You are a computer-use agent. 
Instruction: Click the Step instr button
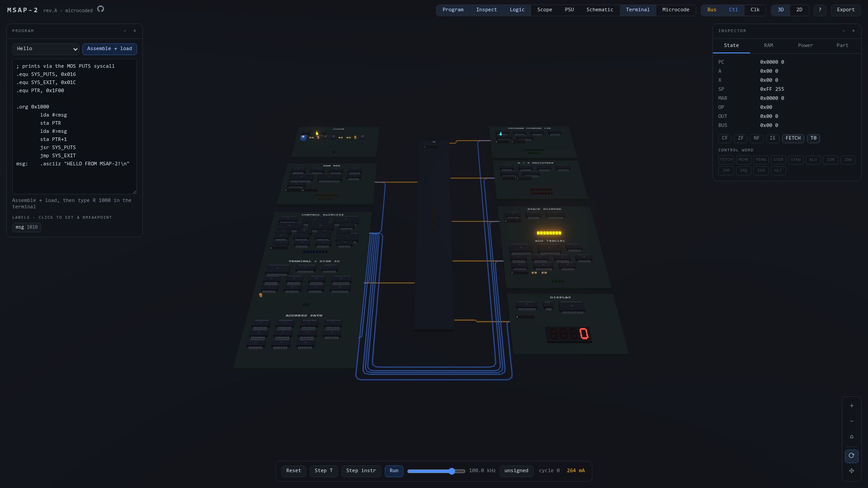tap(361, 471)
